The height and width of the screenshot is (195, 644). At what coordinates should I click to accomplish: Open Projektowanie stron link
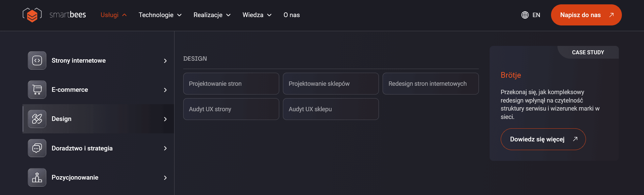(231, 84)
